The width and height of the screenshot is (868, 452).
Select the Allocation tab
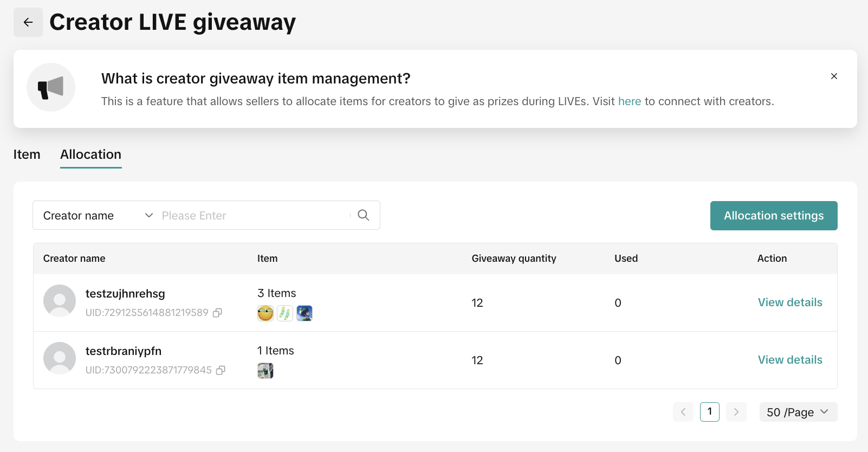point(91,154)
